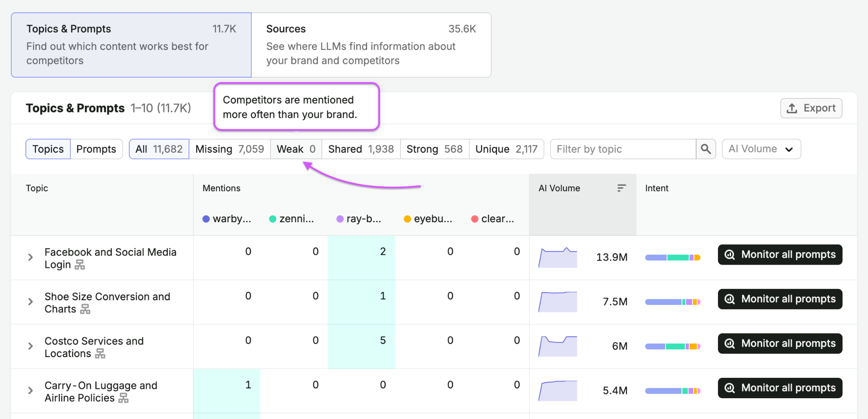Expand the Carry-On Luggage and Airline Policies row
The width and height of the screenshot is (868, 419).
[x=31, y=391]
